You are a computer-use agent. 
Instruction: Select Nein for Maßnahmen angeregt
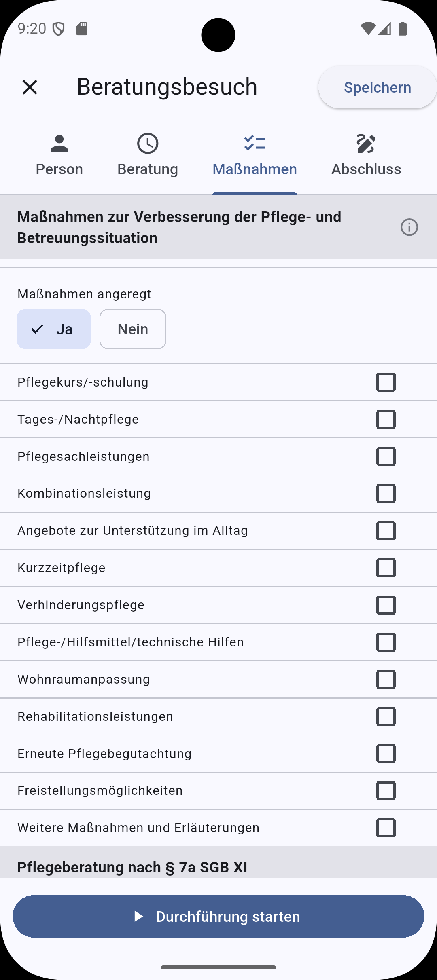(x=133, y=329)
